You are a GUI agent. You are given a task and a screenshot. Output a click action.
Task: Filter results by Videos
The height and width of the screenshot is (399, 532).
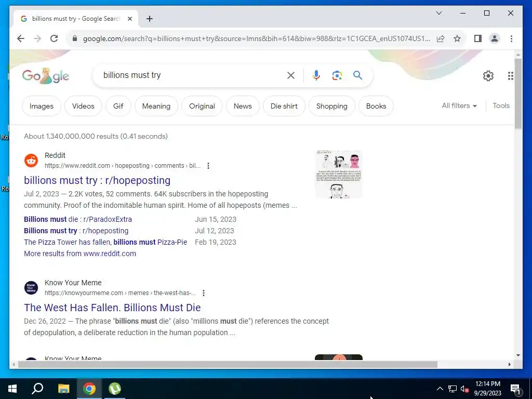pos(83,106)
